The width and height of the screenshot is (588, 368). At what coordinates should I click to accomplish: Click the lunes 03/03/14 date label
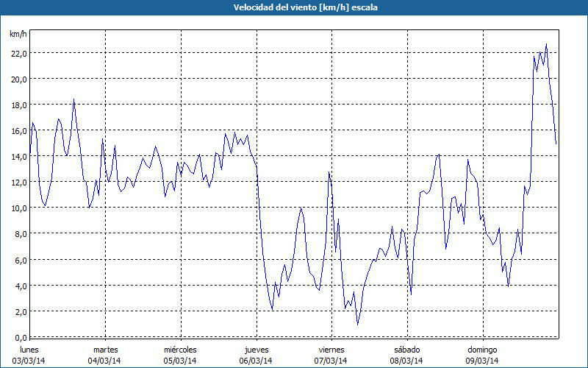[29, 355]
